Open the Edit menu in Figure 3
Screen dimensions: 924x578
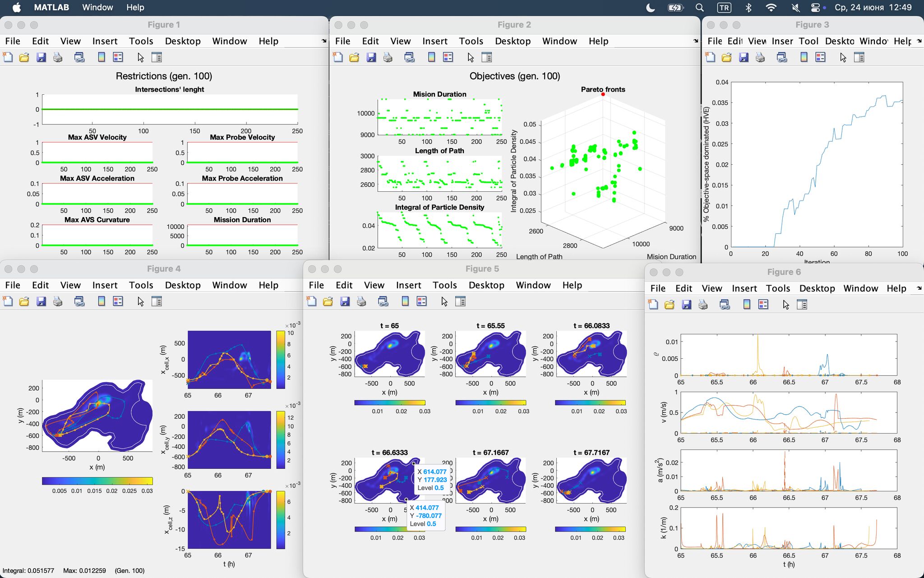(735, 41)
